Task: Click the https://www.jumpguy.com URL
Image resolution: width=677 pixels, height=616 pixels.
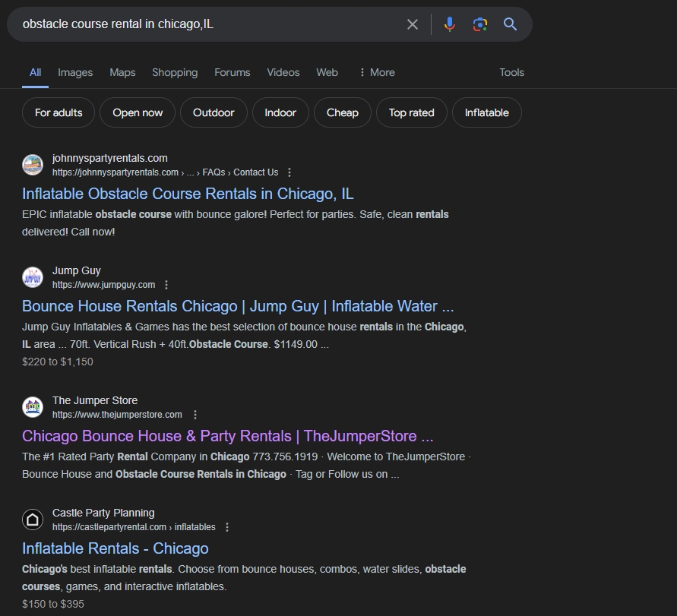Action: [x=103, y=285]
